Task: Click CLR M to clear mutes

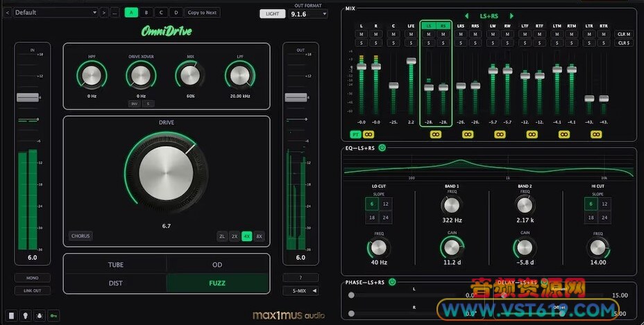Action: (x=624, y=34)
